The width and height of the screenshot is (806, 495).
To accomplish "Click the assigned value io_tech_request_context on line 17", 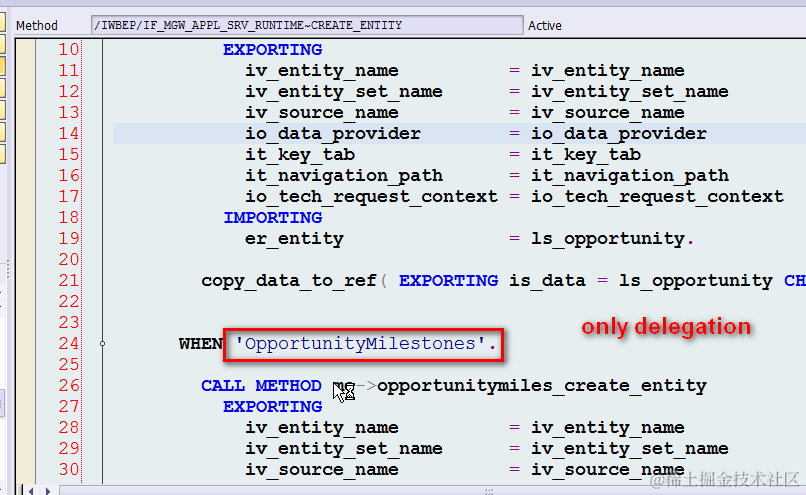I will [657, 197].
